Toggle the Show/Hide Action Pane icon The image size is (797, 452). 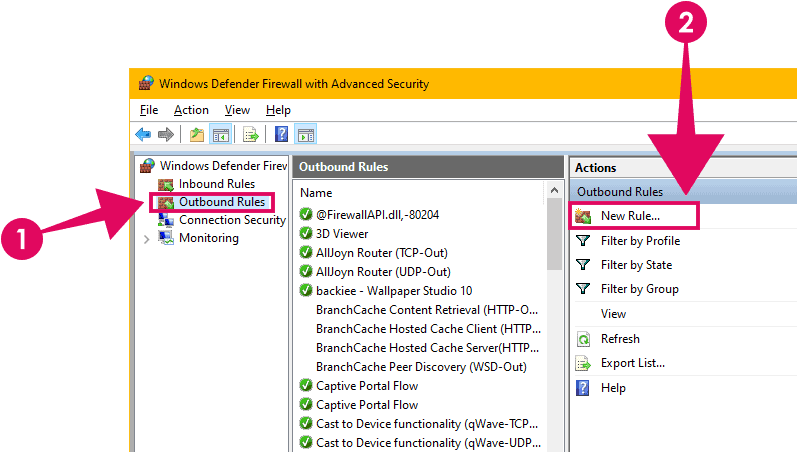(305, 135)
